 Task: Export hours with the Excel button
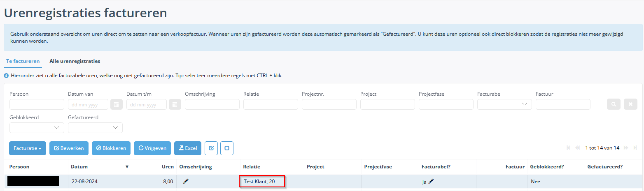pyautogui.click(x=188, y=148)
